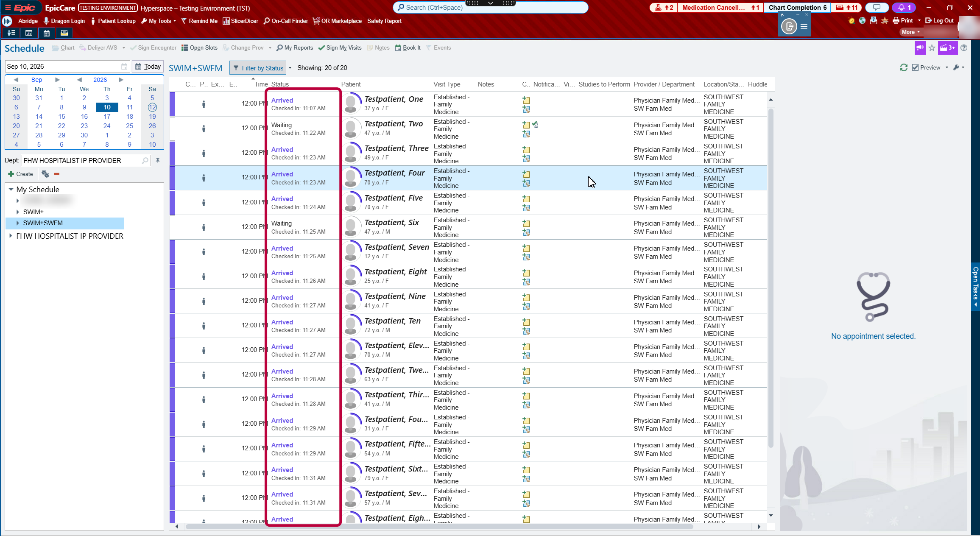Open the Open Tasks side panel
This screenshot has width=980, height=536.
pyautogui.click(x=975, y=287)
